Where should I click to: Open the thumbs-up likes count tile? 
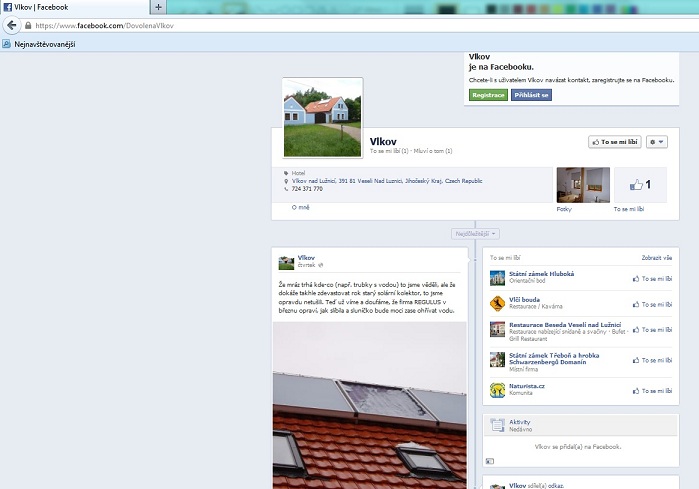[x=640, y=185]
